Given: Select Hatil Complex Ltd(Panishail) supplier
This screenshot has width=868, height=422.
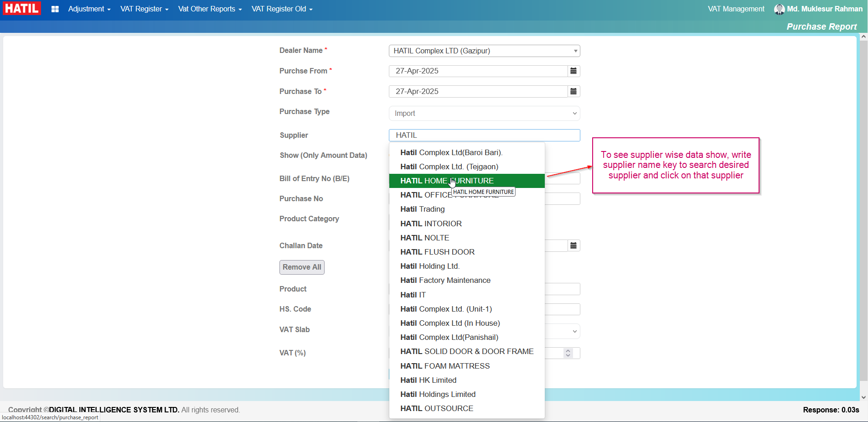Looking at the screenshot, I should tap(467, 338).
